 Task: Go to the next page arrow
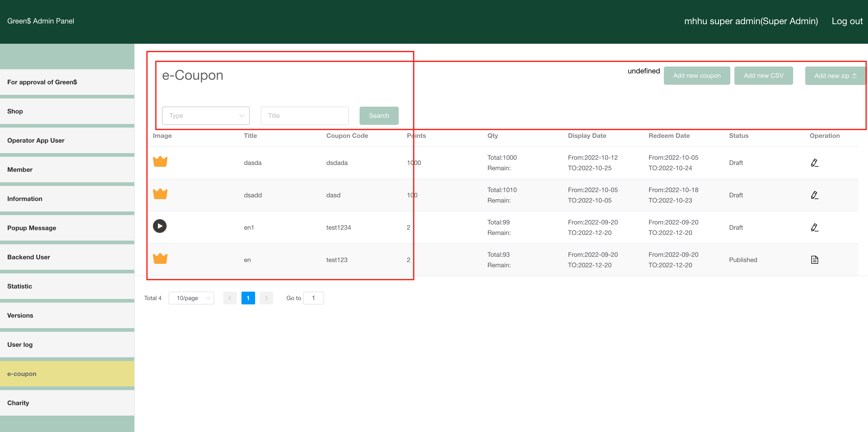(x=266, y=298)
